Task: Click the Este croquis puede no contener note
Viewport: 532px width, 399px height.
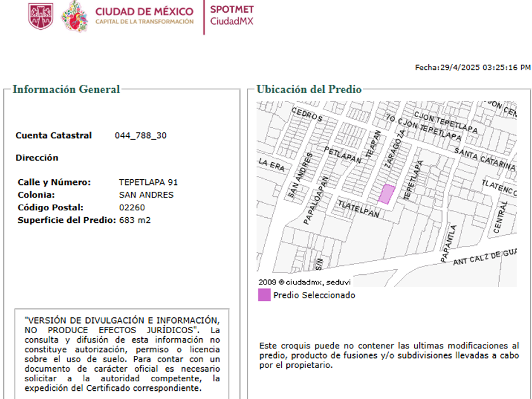Action: tap(389, 355)
